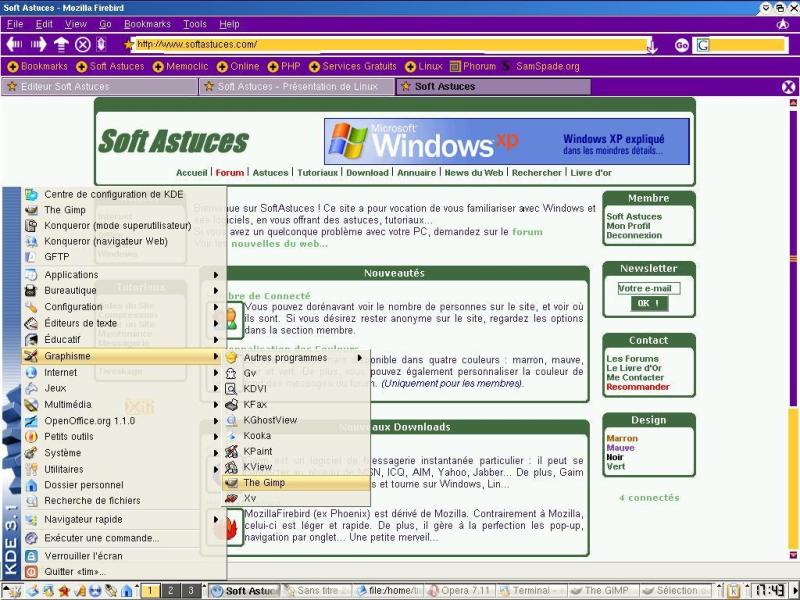Choose the Mauve design color
This screenshot has height=600, width=800.
[x=620, y=447]
